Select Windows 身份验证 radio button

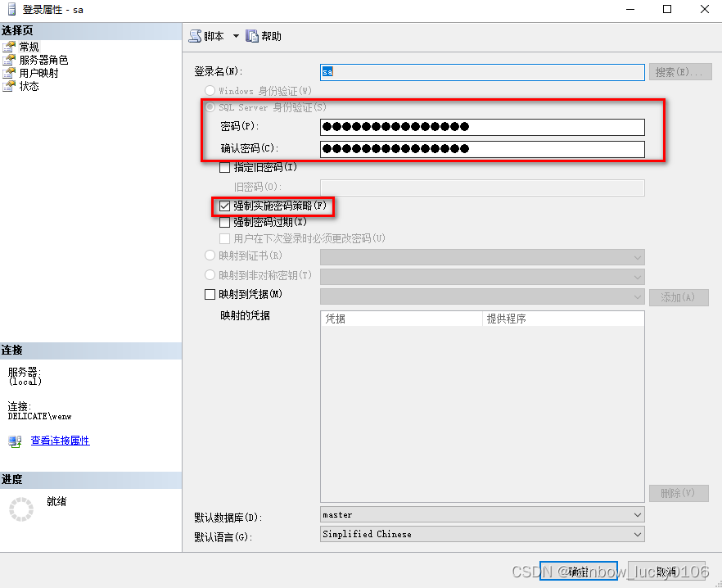pyautogui.click(x=210, y=90)
